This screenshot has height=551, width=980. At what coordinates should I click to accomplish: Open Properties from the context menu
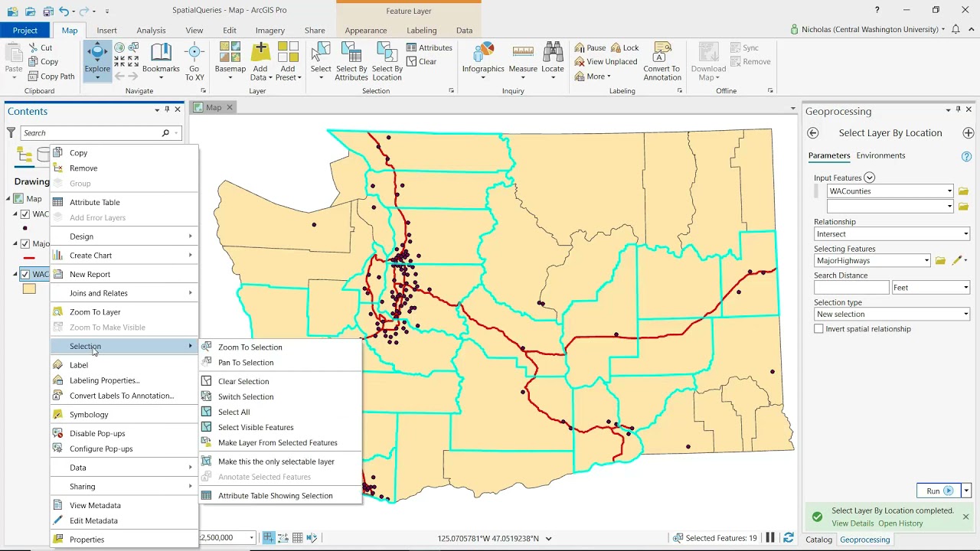tap(124, 540)
